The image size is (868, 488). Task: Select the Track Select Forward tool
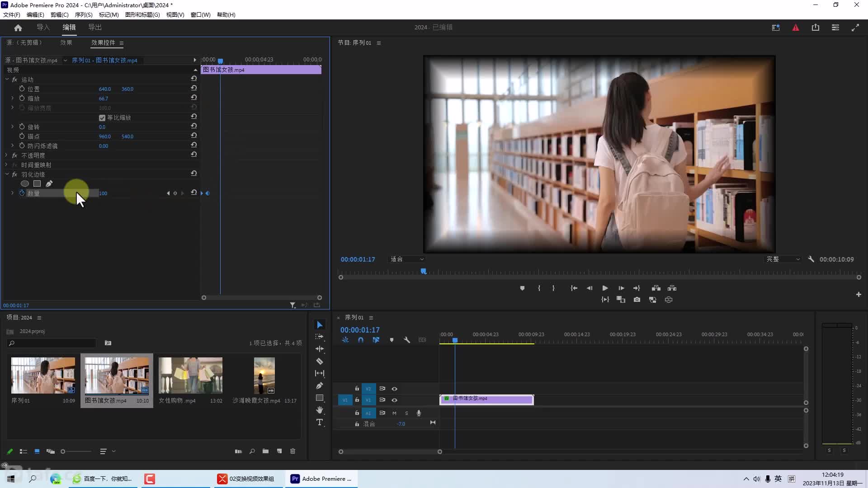[x=320, y=337]
